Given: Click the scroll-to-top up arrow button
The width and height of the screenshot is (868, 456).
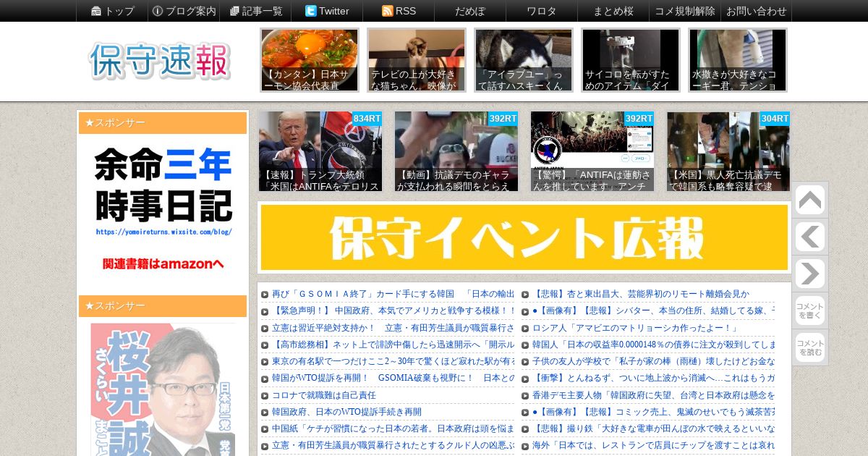Looking at the screenshot, I should [x=809, y=200].
